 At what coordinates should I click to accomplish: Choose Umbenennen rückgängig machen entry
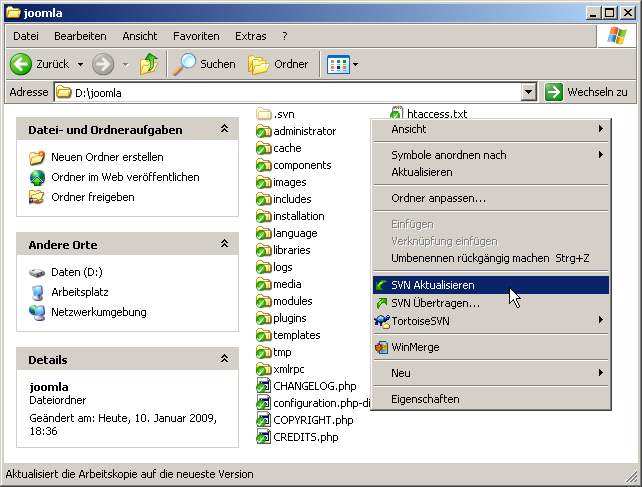click(491, 258)
